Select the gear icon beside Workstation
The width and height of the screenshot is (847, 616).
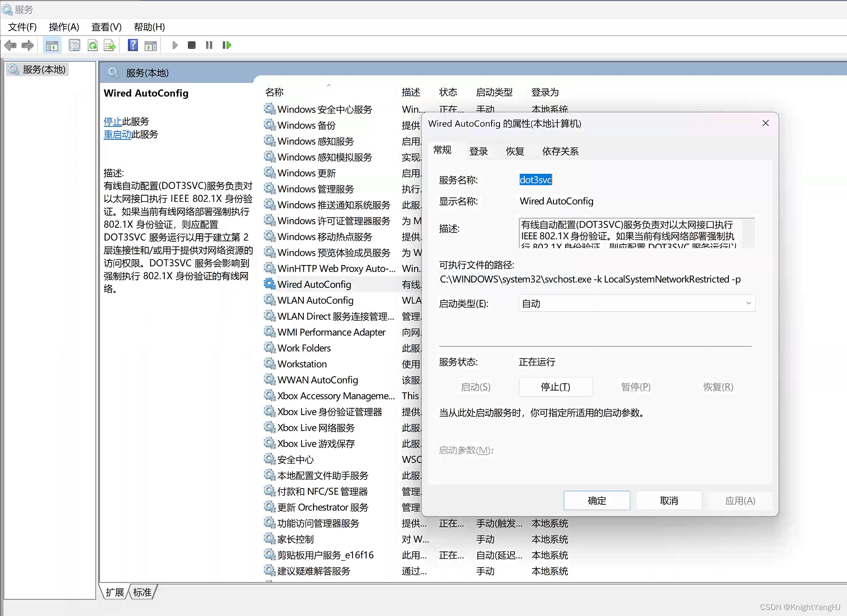coord(270,364)
